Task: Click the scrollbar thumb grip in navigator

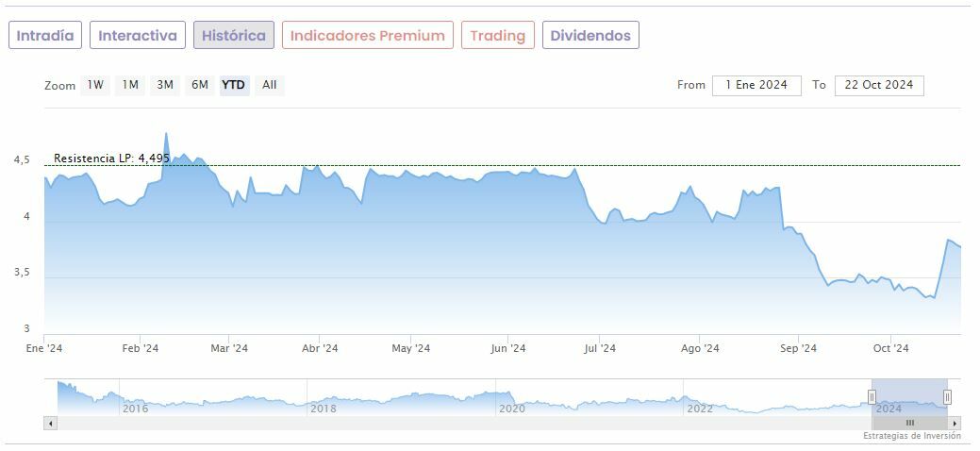Action: pos(910,424)
